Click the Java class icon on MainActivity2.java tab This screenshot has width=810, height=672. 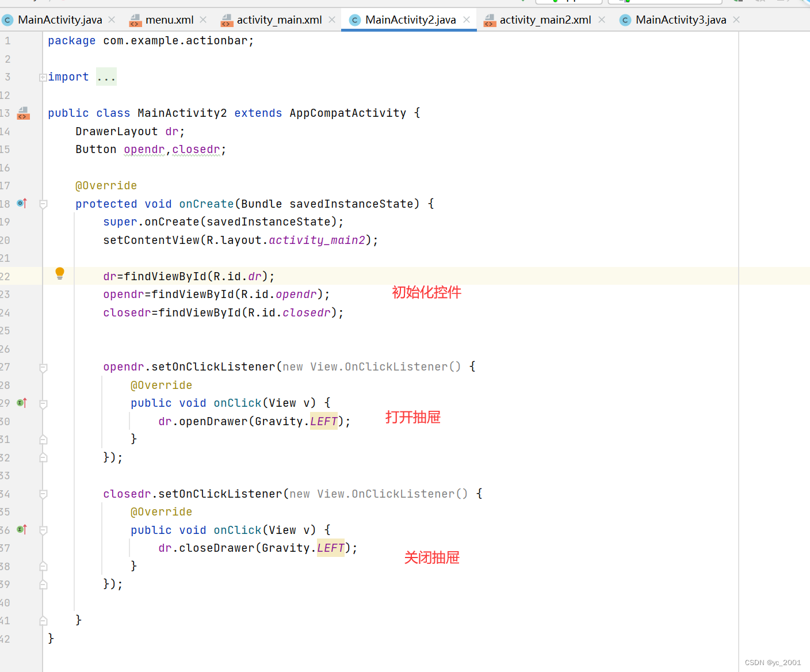coord(354,19)
